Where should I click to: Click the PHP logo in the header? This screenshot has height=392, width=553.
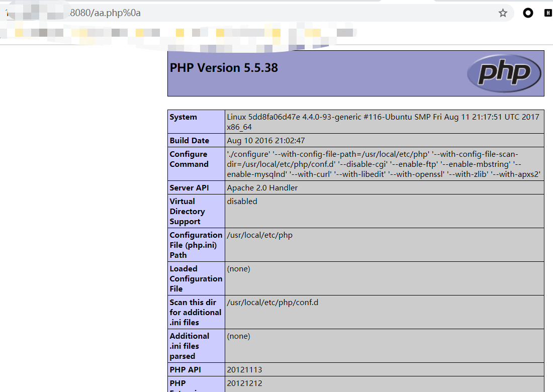click(x=504, y=73)
